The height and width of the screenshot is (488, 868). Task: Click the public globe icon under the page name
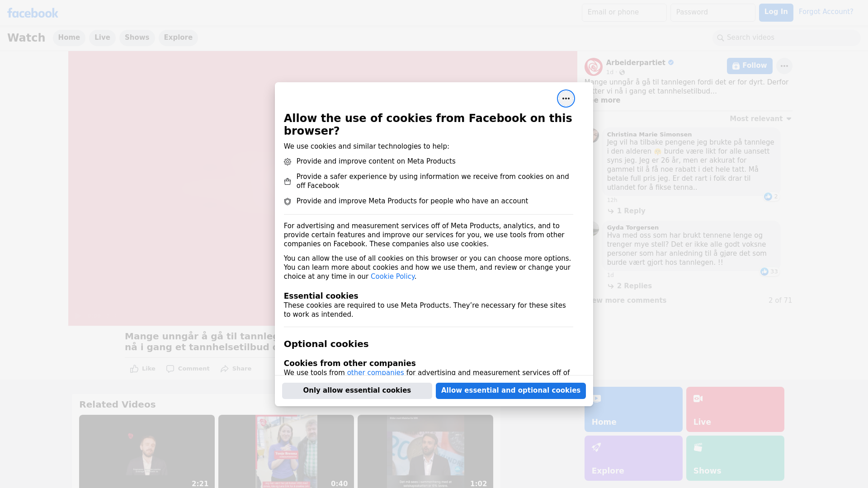click(x=622, y=72)
